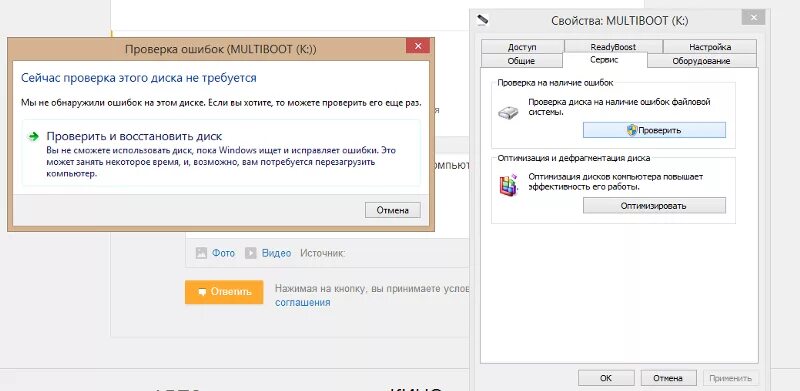Click the text Мы не обнаружили ошибок на этом диске
Viewport: 800px width, 391px height.
coord(113,103)
